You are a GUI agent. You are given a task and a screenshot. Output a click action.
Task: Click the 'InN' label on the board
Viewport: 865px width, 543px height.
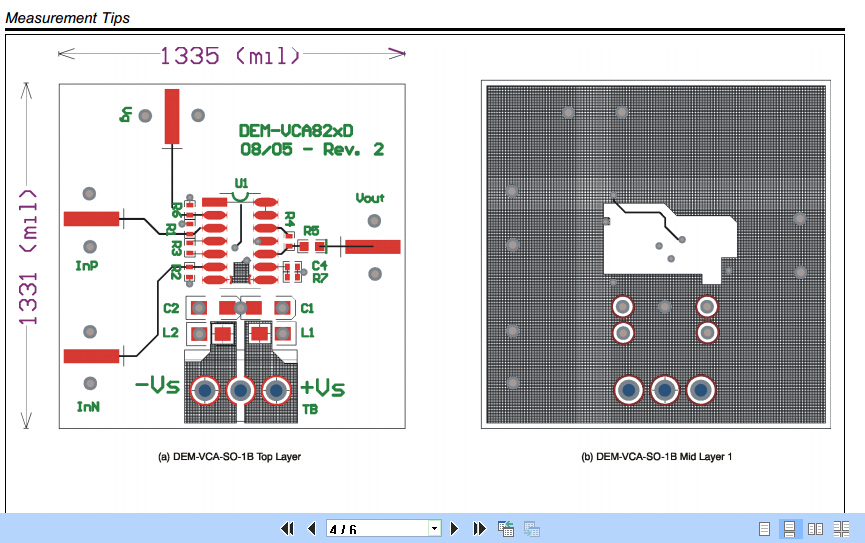click(x=88, y=407)
